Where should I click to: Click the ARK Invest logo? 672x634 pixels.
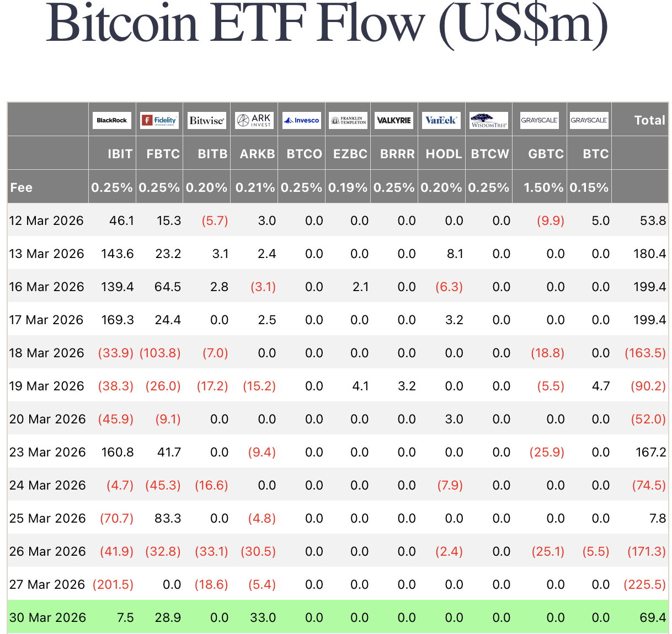tap(254, 120)
